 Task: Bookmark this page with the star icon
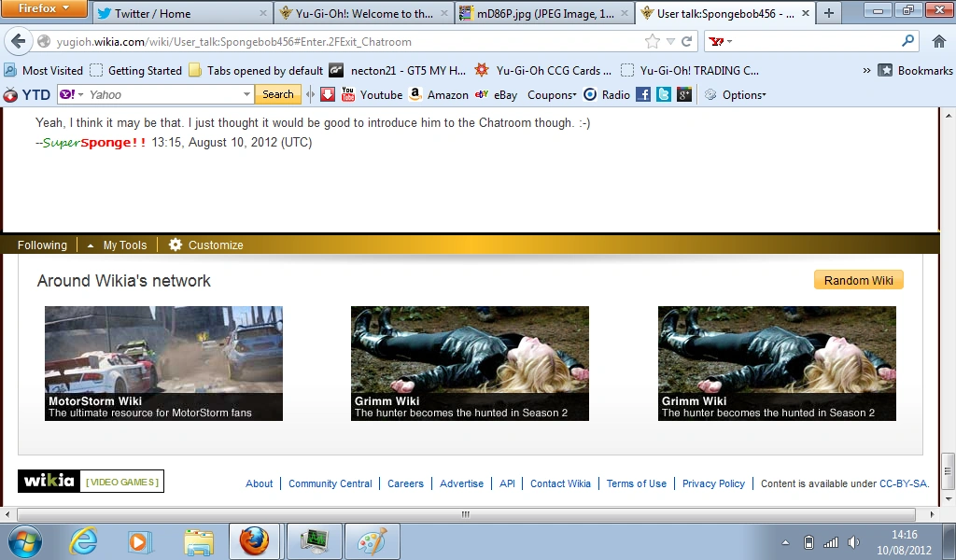pyautogui.click(x=653, y=41)
